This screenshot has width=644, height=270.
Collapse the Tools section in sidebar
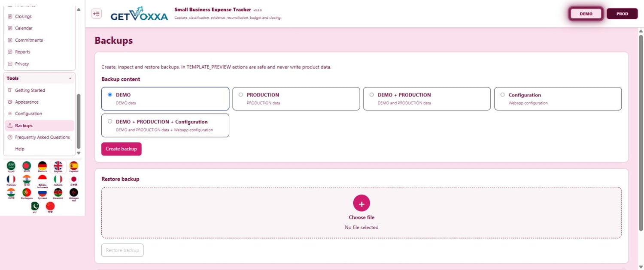(x=70, y=78)
